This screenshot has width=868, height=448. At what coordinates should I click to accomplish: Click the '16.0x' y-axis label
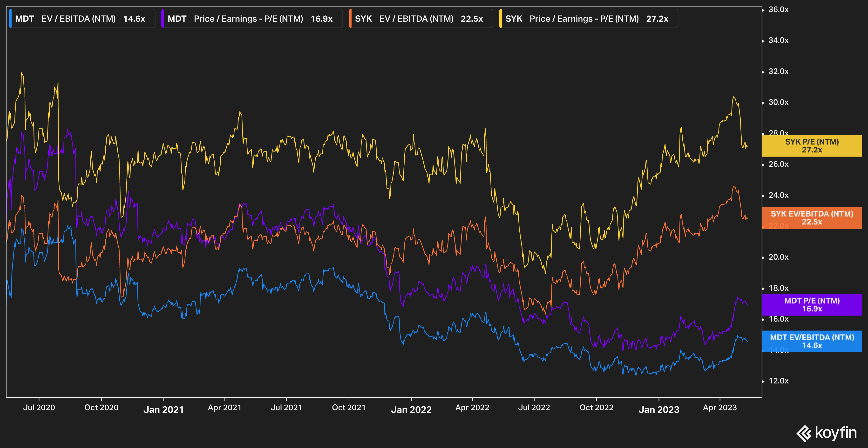click(778, 319)
